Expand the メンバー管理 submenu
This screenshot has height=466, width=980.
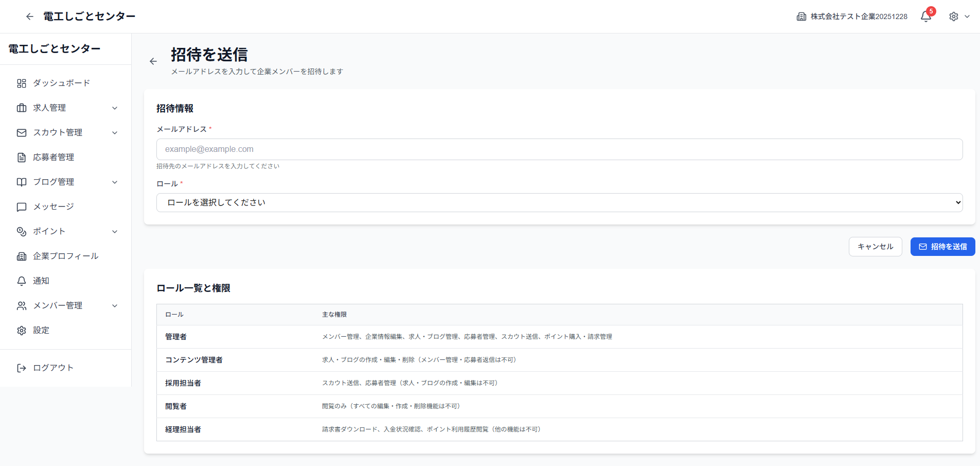115,305
